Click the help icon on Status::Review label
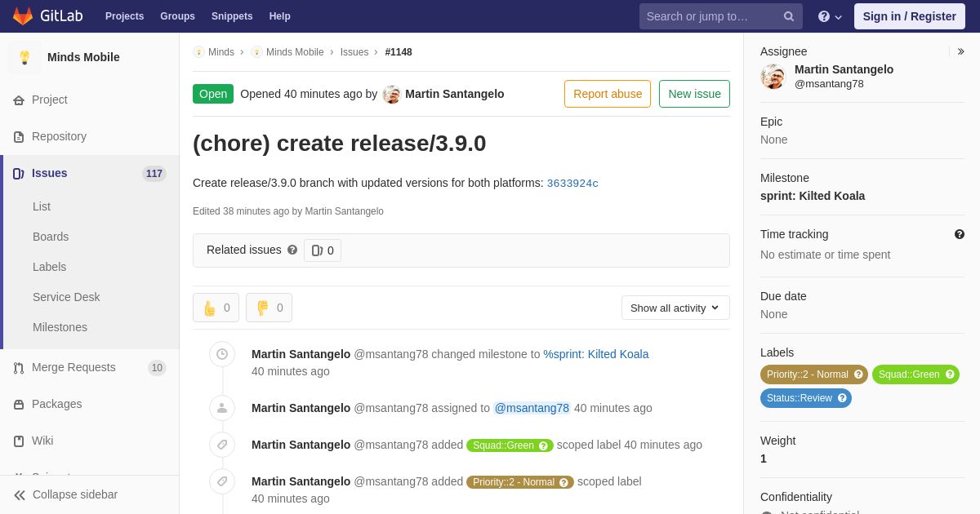This screenshot has height=514, width=980. click(x=842, y=398)
